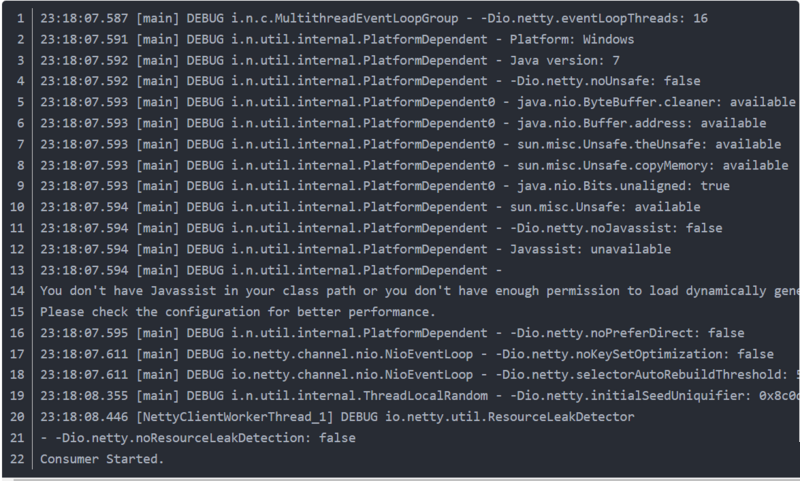
Task: Click on 'Platform: Windows' text
Action: [x=572, y=39]
